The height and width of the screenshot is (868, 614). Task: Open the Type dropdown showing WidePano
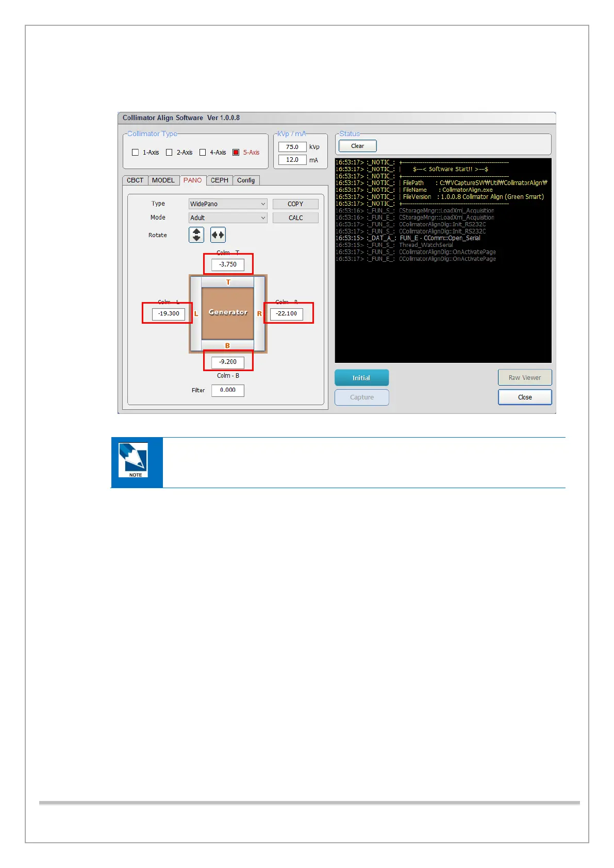(228, 204)
